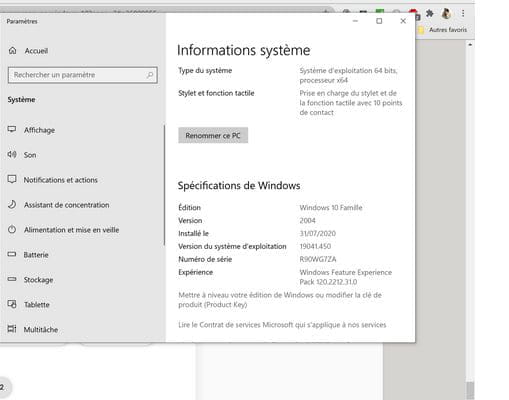
Task: Maximize the Paramètres window
Action: click(379, 21)
